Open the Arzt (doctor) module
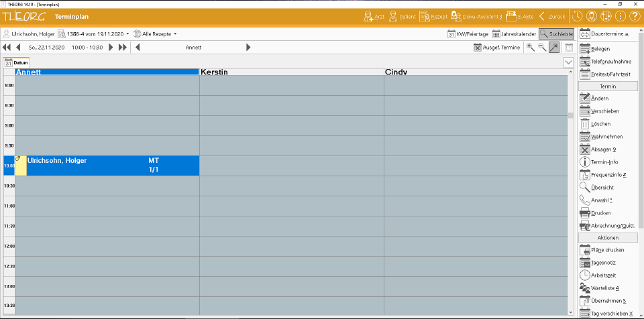Viewport: 644px width, 319px height. point(374,17)
